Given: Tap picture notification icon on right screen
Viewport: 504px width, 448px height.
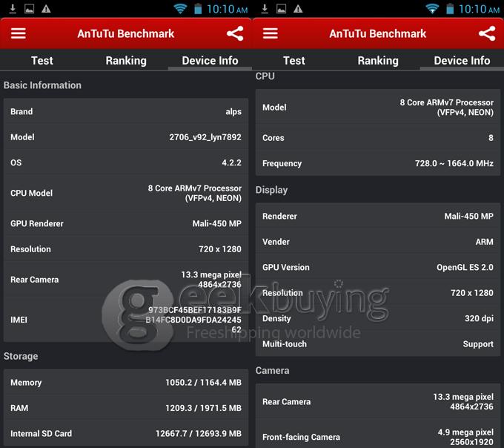Looking at the screenshot, I should [x=281, y=9].
